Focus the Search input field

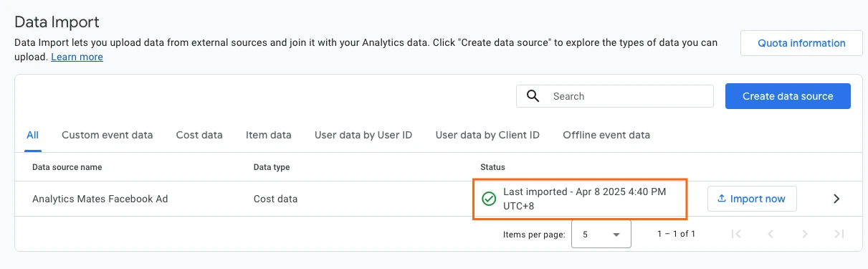[615, 96]
